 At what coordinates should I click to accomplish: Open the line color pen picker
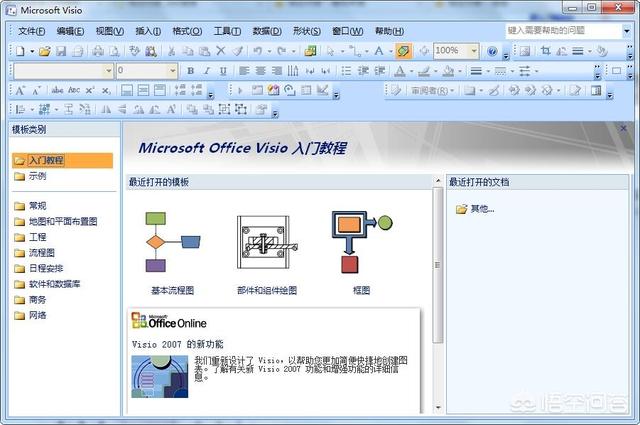point(424,71)
